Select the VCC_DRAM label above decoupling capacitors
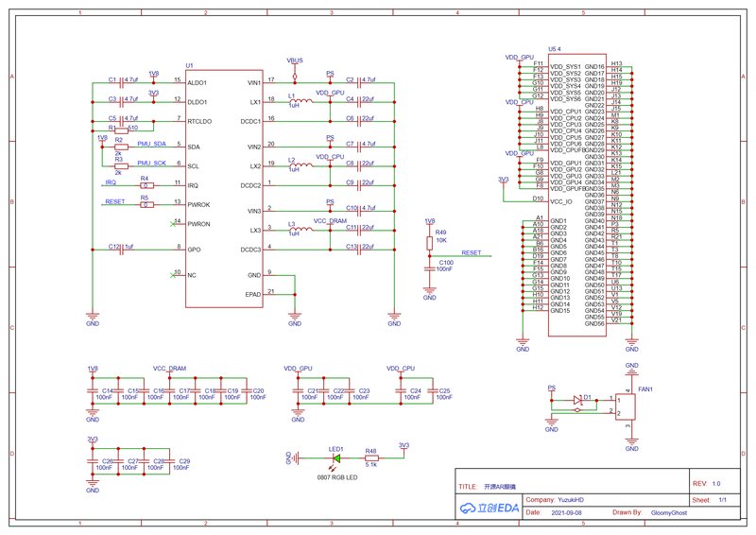756x535 pixels. (x=170, y=369)
